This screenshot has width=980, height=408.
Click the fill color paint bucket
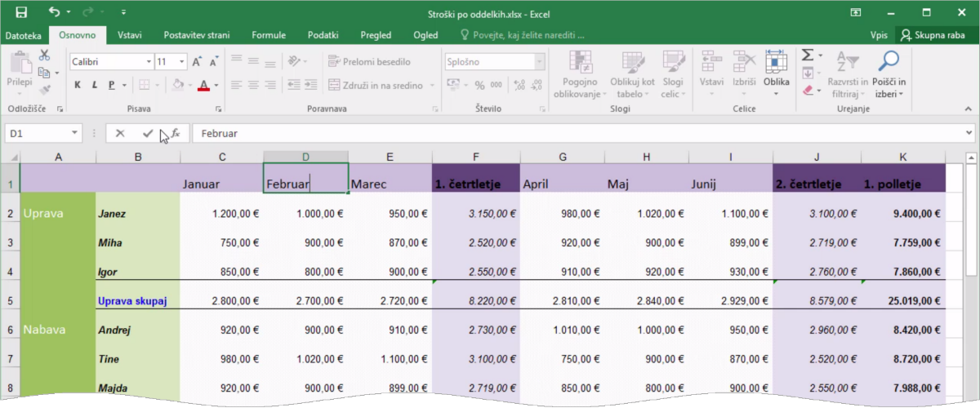pos(178,85)
